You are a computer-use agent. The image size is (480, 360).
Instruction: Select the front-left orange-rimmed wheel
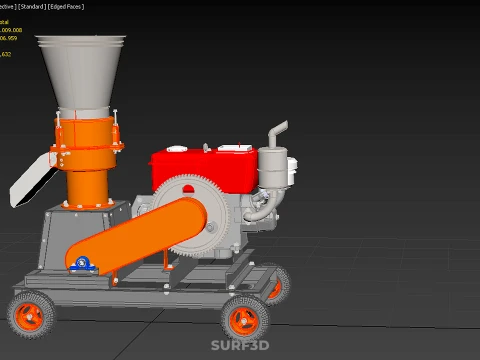(31, 315)
